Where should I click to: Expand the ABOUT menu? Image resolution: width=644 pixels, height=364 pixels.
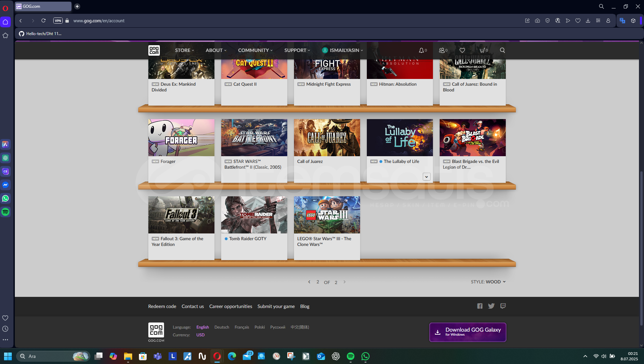click(x=216, y=50)
